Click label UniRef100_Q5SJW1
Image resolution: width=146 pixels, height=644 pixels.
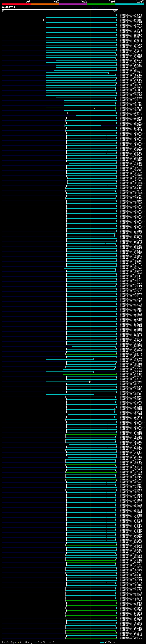[x=131, y=605]
